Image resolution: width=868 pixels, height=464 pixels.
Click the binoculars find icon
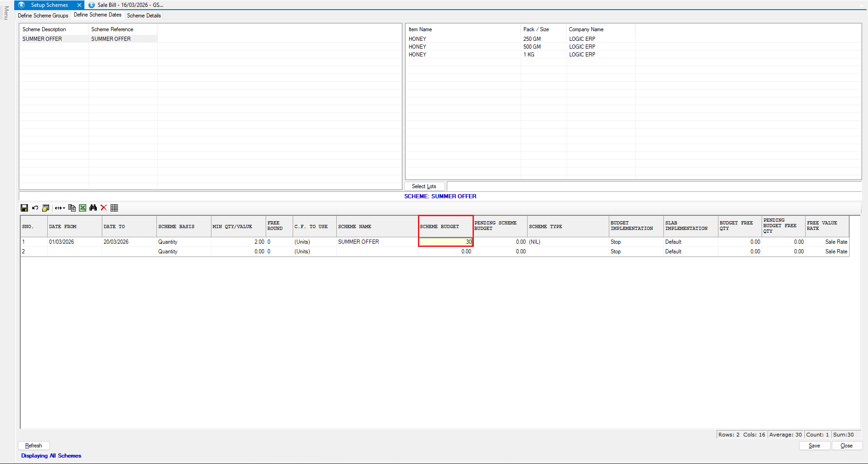click(93, 208)
